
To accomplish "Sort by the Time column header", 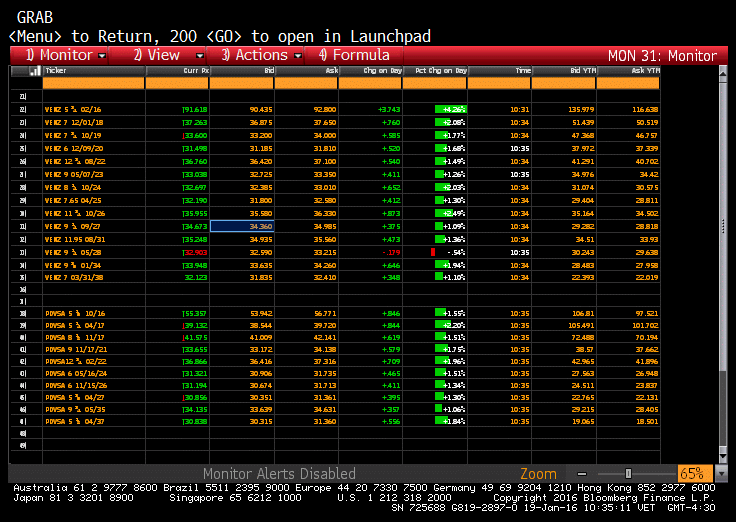I will click(x=500, y=71).
